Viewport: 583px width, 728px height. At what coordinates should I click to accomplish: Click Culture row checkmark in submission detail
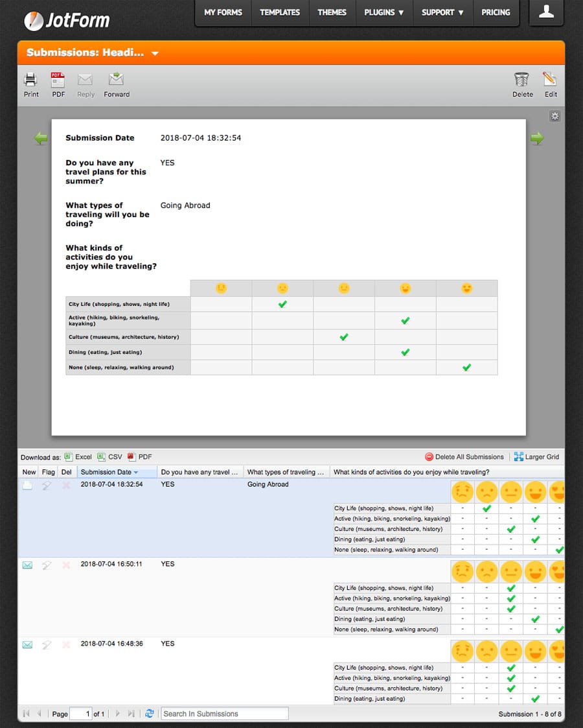point(344,337)
